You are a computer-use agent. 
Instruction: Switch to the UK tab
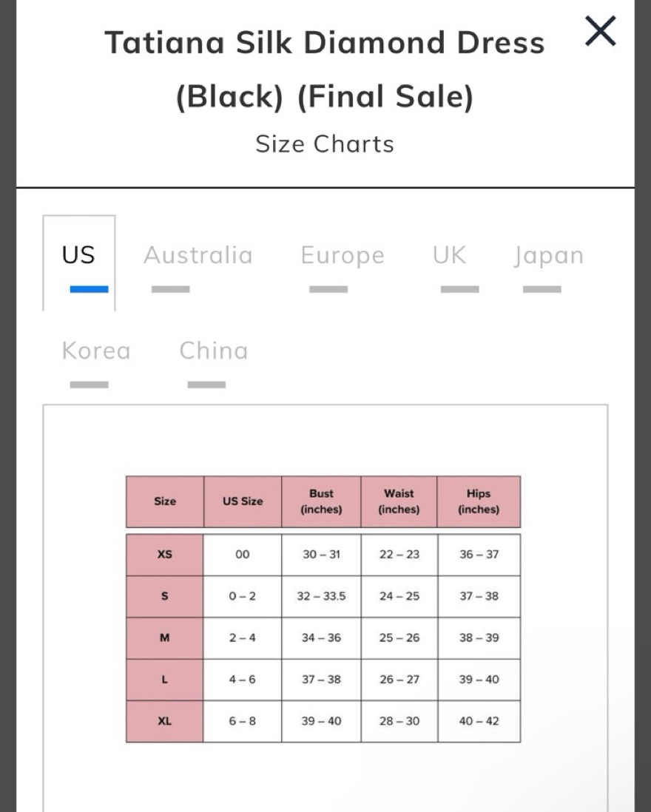click(x=450, y=255)
